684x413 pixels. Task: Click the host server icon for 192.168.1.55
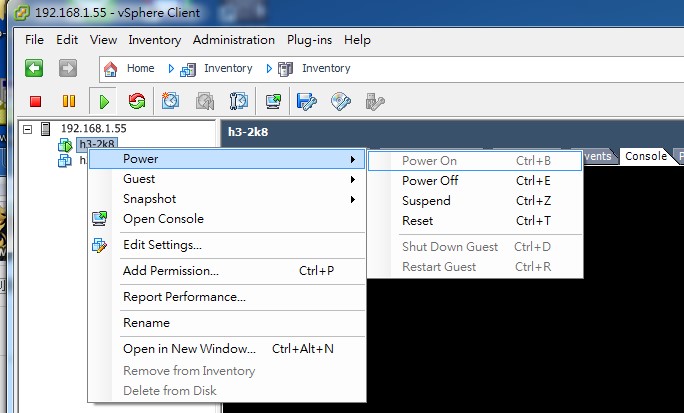click(45, 129)
